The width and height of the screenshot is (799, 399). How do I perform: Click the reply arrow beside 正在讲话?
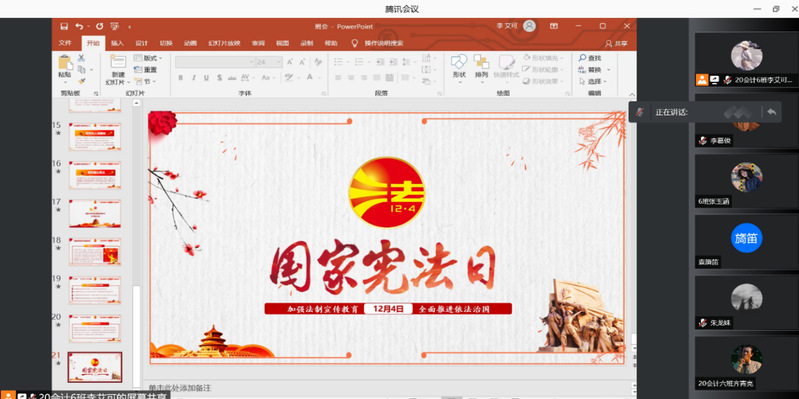(771, 112)
